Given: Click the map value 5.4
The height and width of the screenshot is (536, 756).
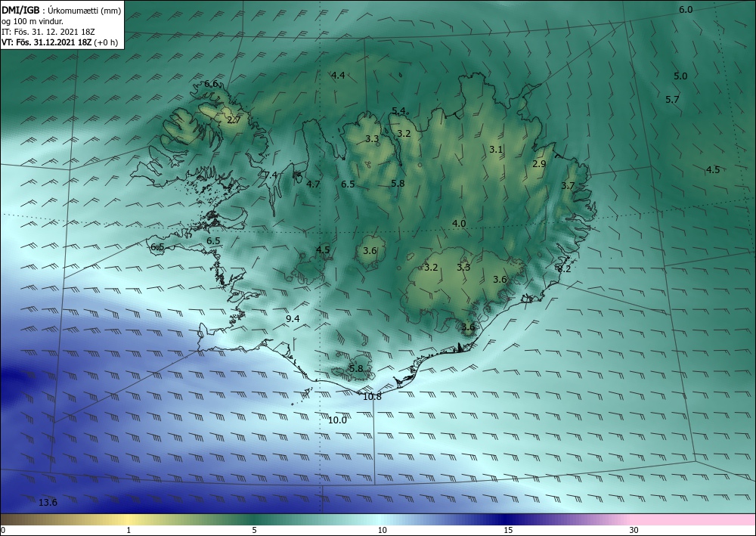Looking at the screenshot, I should tap(398, 111).
